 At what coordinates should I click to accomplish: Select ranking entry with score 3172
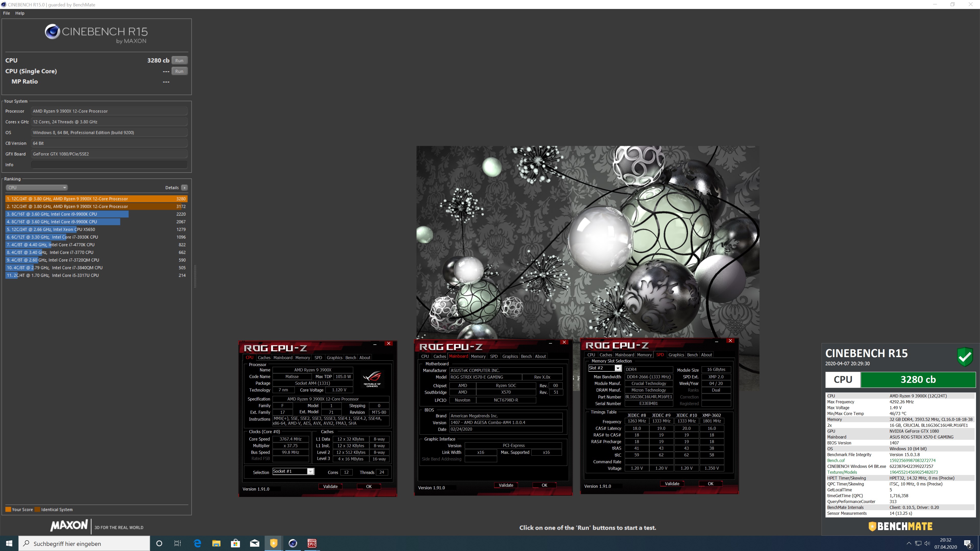tap(96, 206)
